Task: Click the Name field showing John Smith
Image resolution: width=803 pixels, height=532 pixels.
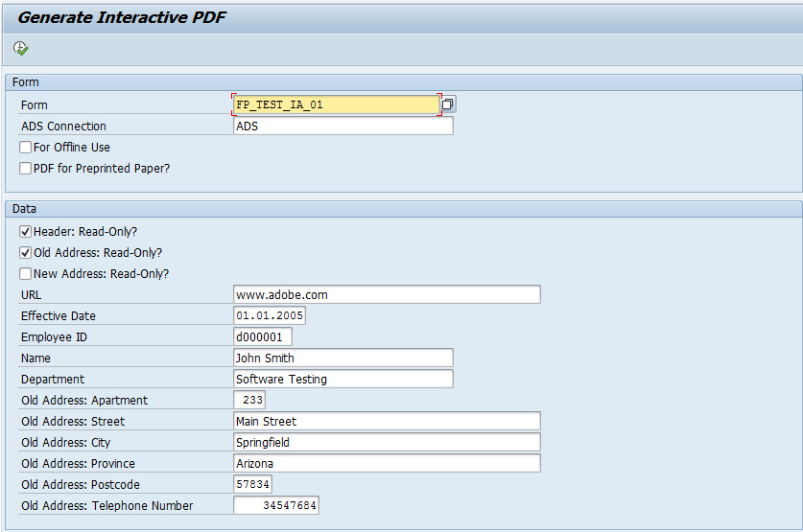Action: 343,358
